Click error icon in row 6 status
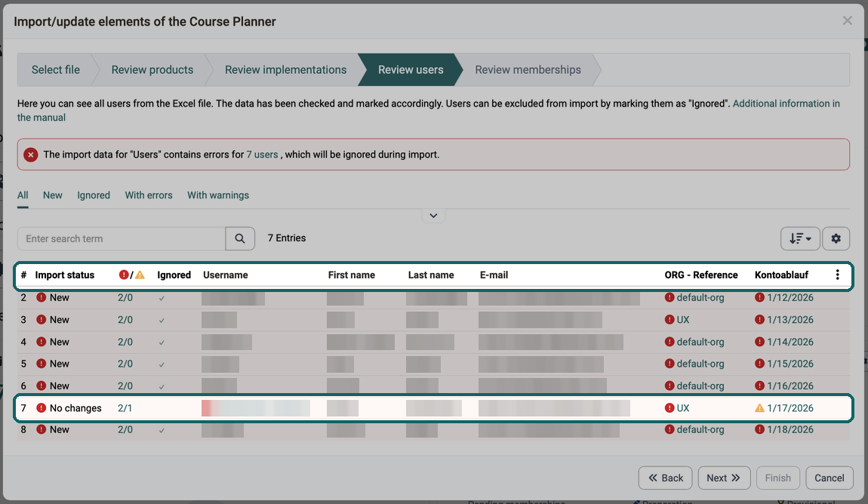Screen dimensions: 868x504 click(x=41, y=386)
